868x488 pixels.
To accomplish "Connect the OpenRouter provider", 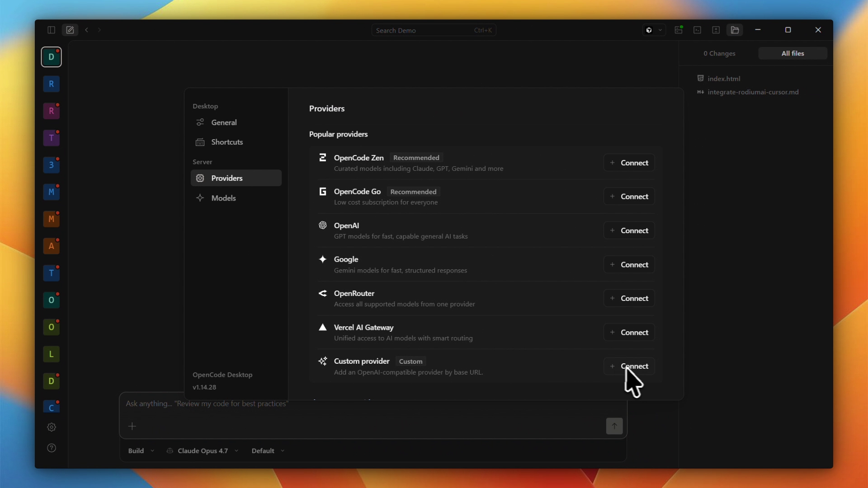I will [x=629, y=298].
